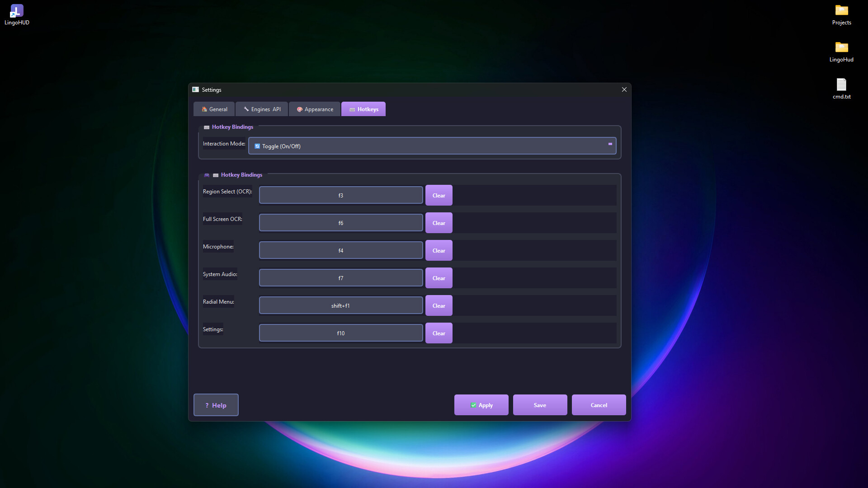Click the dropdown arrow for Toggle (On/Off)

coord(610,144)
